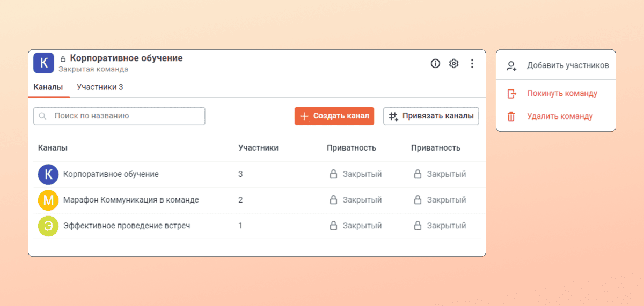Switch to the Участники 3 tab

coord(100,87)
